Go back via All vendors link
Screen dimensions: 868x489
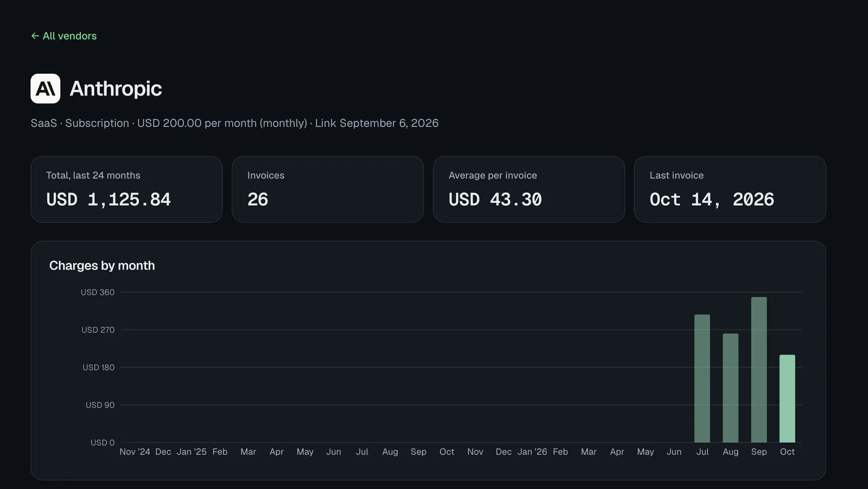pyautogui.click(x=64, y=36)
